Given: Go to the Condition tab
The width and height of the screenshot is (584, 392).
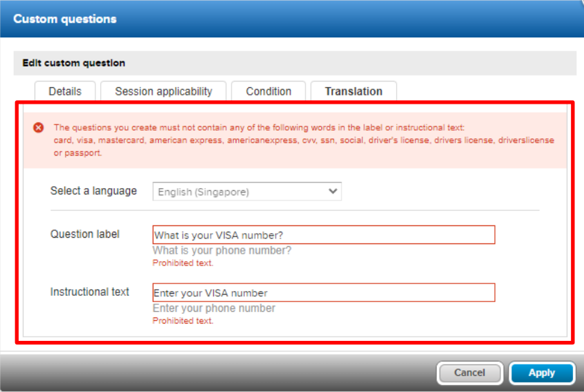Looking at the screenshot, I should point(269,91).
